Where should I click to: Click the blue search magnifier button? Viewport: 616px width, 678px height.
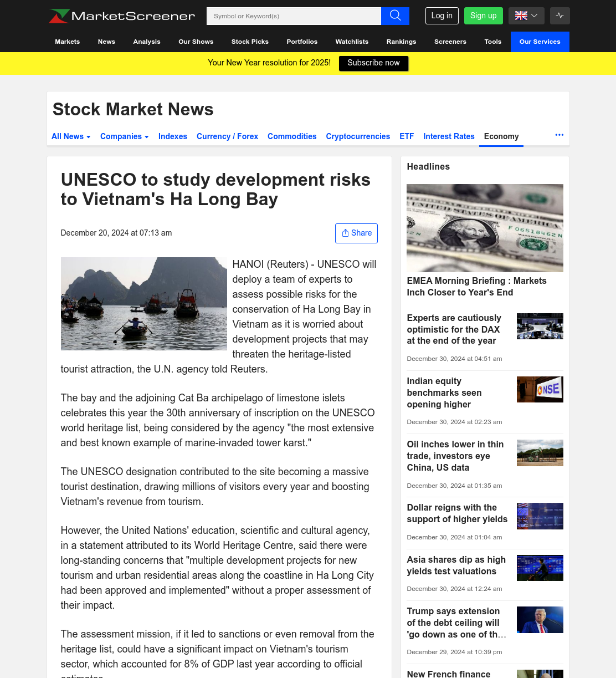click(x=395, y=16)
